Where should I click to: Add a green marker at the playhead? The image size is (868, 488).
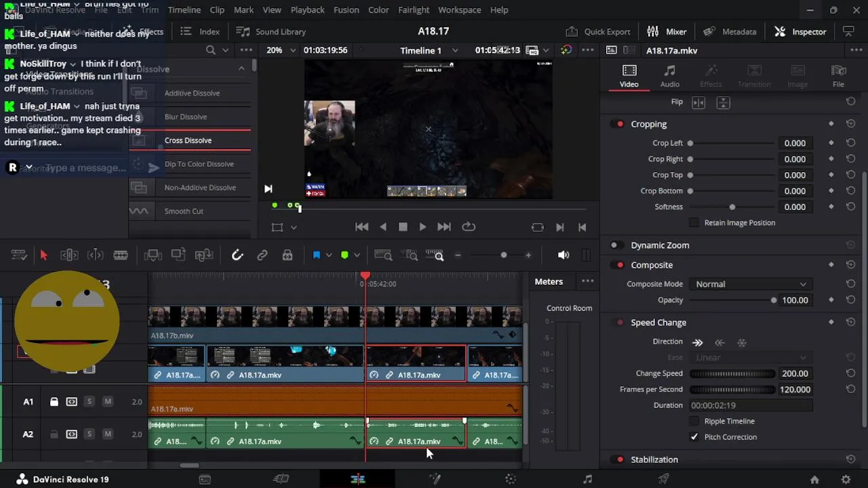(344, 256)
